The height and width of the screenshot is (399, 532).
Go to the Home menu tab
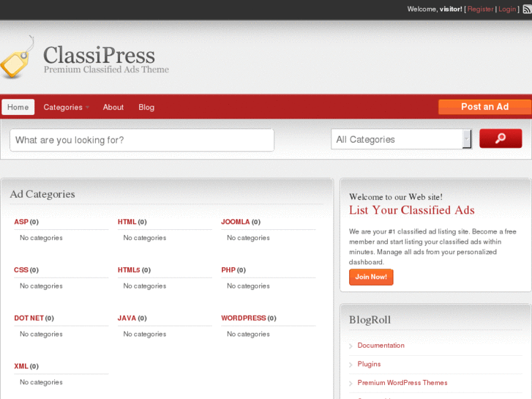pyautogui.click(x=18, y=107)
